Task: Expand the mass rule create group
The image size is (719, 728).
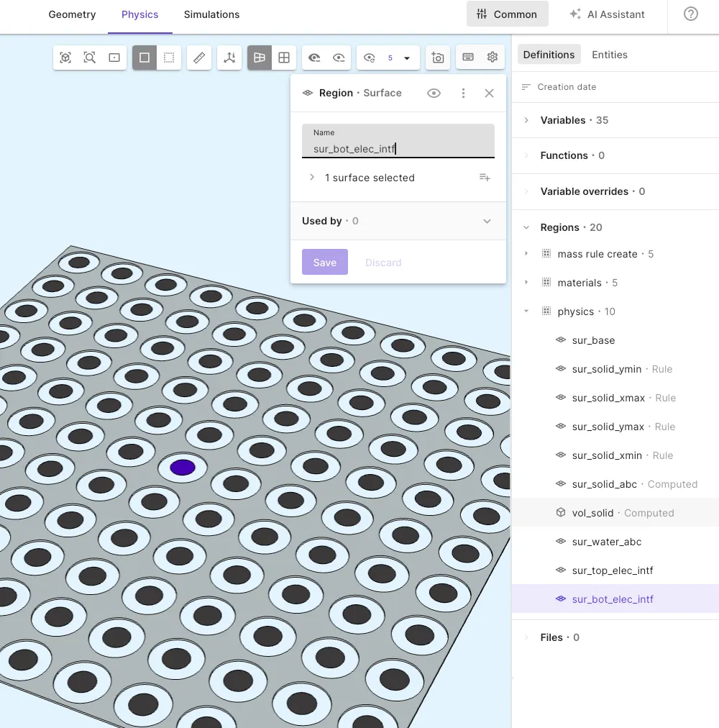Action: (526, 253)
